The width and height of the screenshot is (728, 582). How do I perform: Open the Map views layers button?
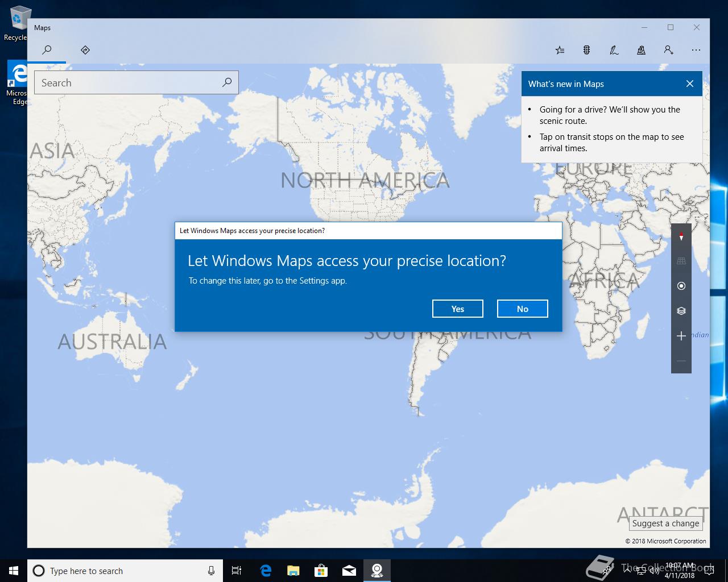[681, 311]
